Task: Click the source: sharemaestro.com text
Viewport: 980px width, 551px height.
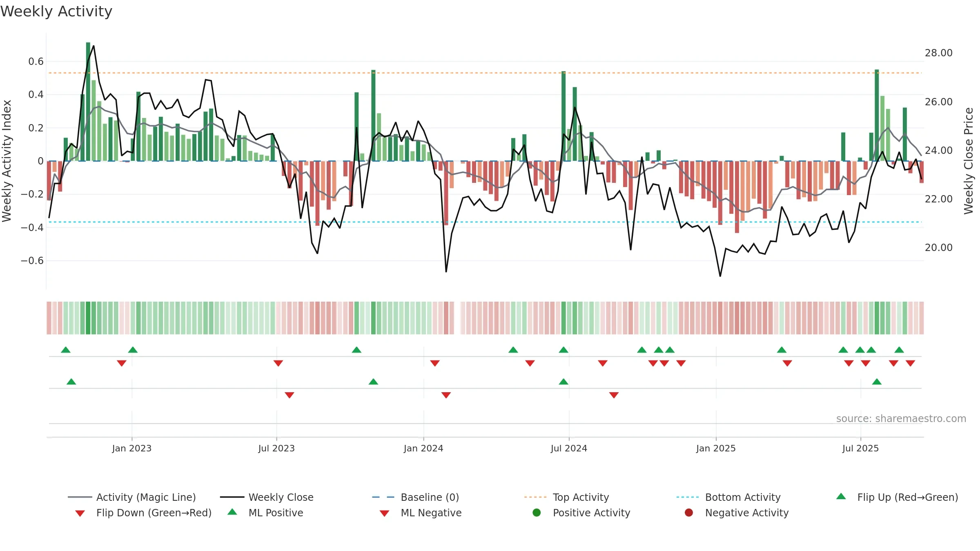Action: click(x=901, y=418)
